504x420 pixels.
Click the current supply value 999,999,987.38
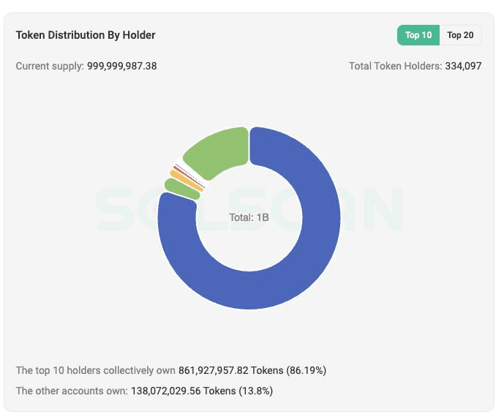point(122,67)
